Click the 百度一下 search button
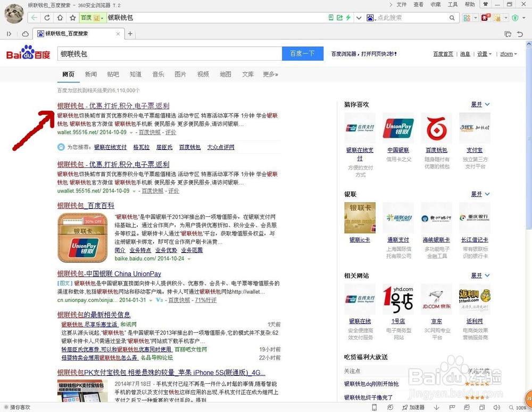 [x=302, y=54]
